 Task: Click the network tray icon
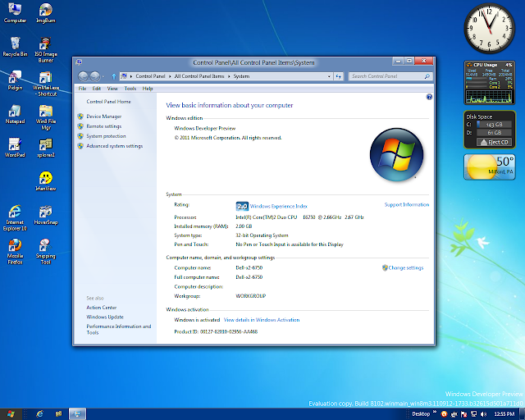coord(474,414)
